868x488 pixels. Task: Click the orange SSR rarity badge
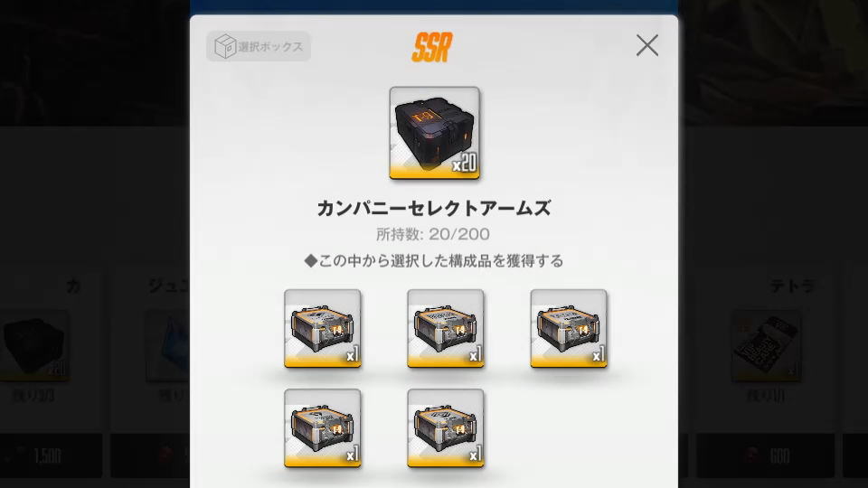pyautogui.click(x=432, y=47)
